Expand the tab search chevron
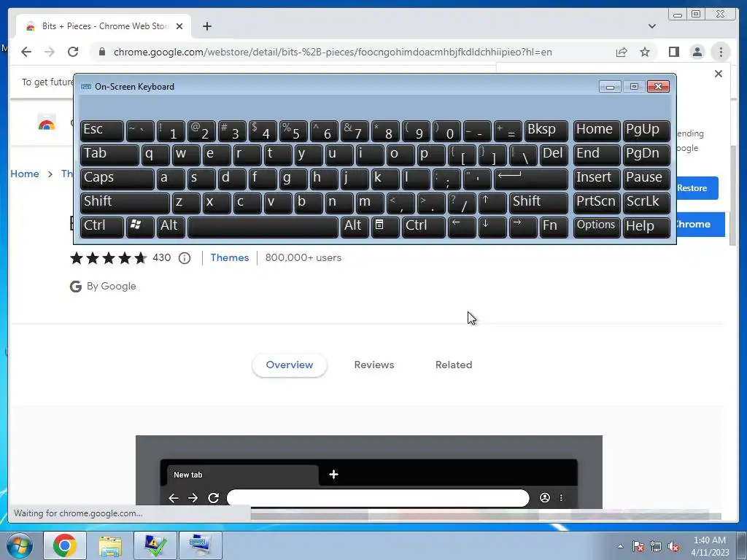 click(651, 26)
